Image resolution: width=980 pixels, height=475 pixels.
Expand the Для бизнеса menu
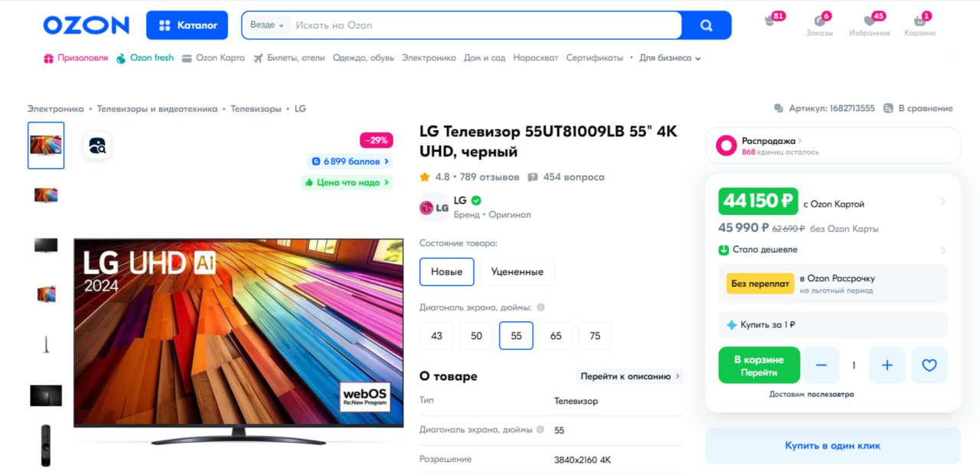(x=670, y=58)
